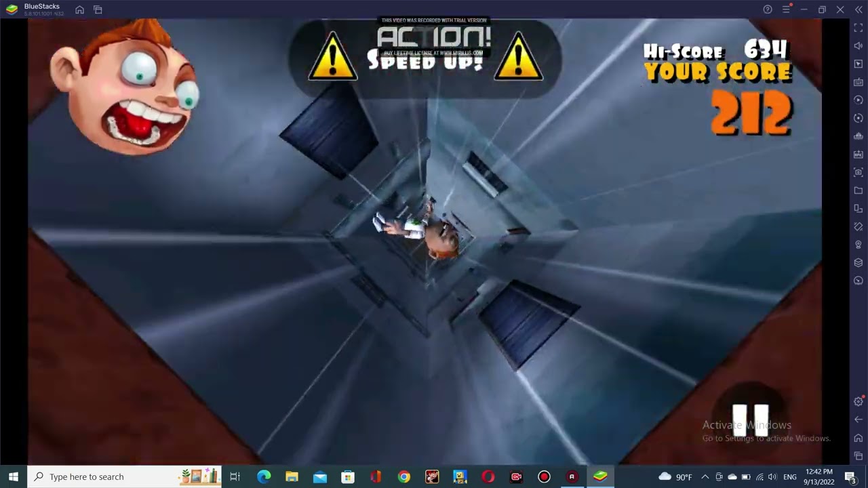The height and width of the screenshot is (488, 868).
Task: Open the macro play icon in sidebar
Action: coord(858,100)
